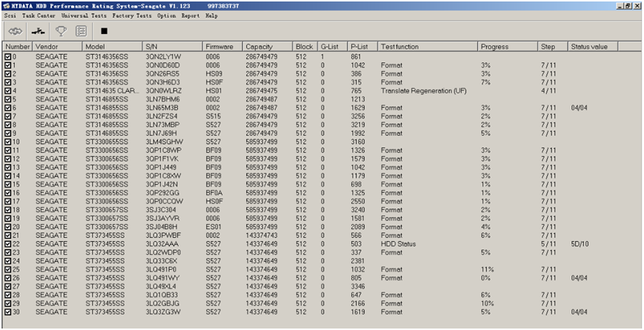Screen dimensions: 644x330
Task: Click firmware ES01 cell
Action: pos(213,227)
